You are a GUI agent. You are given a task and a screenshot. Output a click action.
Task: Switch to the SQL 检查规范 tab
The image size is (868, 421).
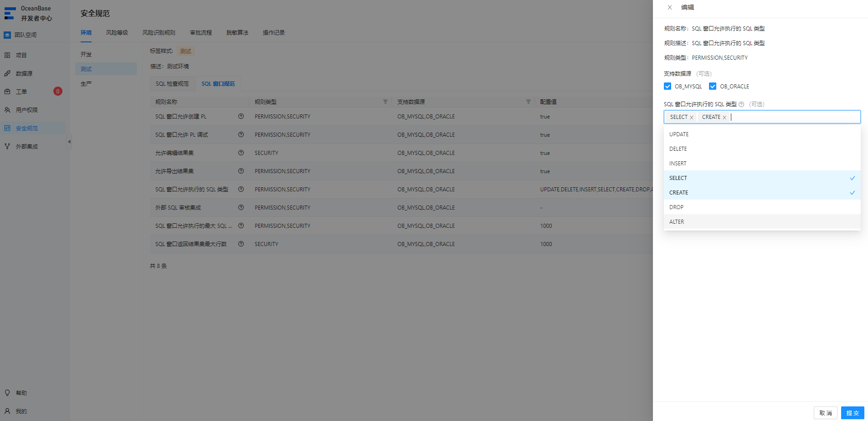pos(172,84)
